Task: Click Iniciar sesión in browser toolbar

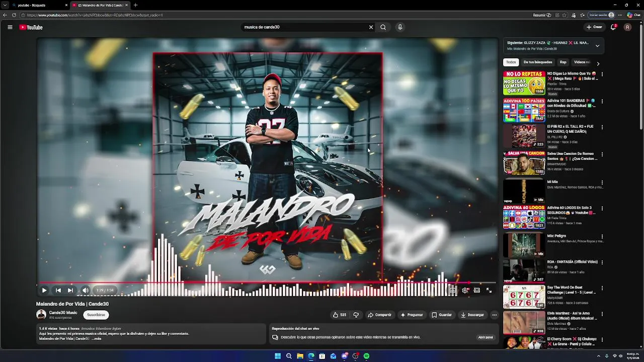Action: pyautogui.click(x=601, y=15)
